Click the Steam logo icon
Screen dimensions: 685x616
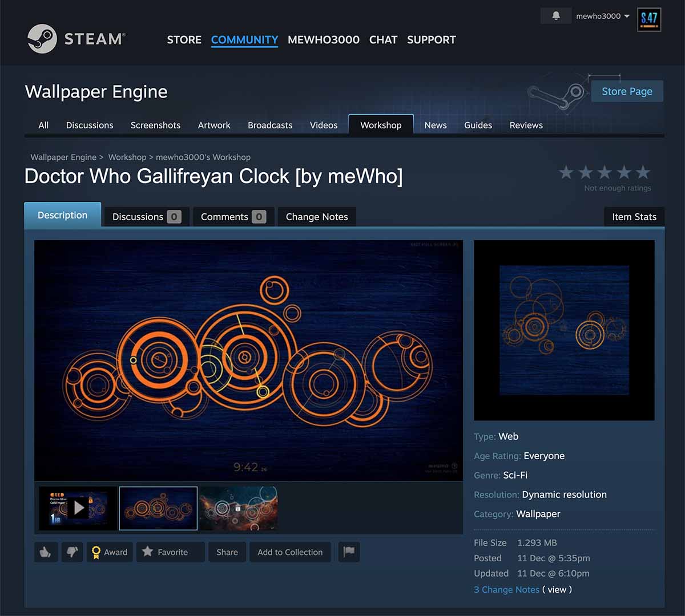[x=42, y=39]
